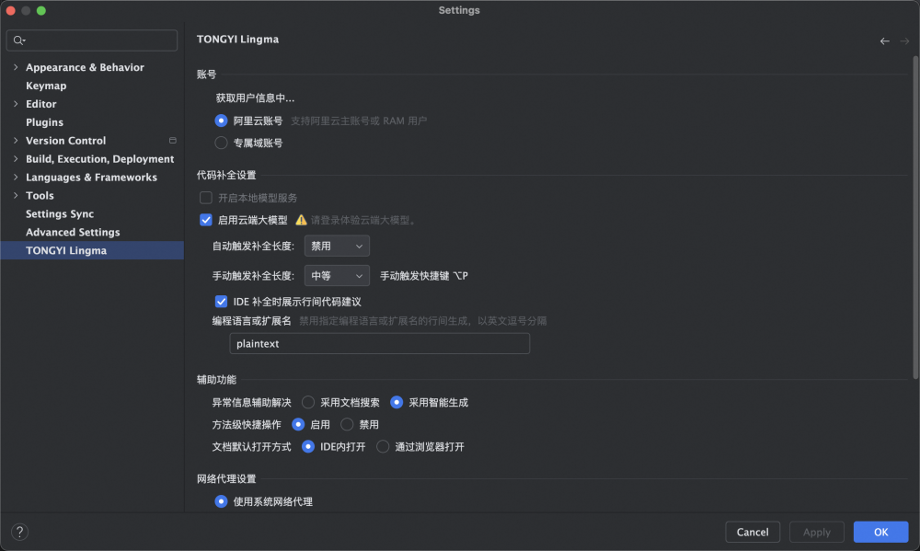Expand Appearance & Behavior tree node
This screenshot has width=920, height=552.
coord(16,67)
